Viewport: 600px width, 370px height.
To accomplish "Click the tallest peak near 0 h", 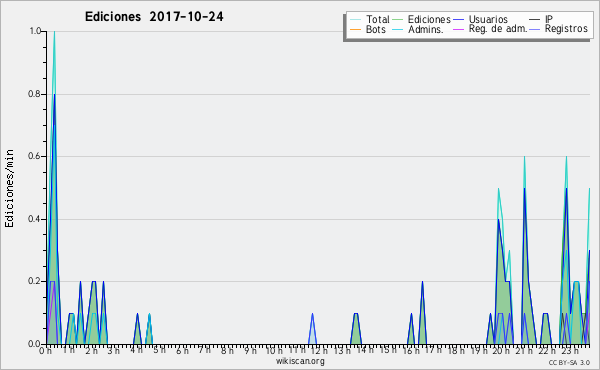I will point(54,32).
